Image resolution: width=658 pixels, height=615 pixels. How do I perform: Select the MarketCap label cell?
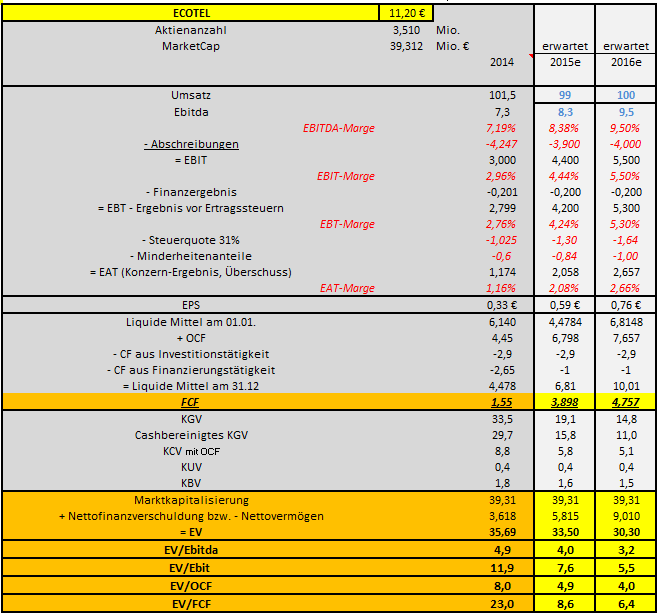point(191,46)
